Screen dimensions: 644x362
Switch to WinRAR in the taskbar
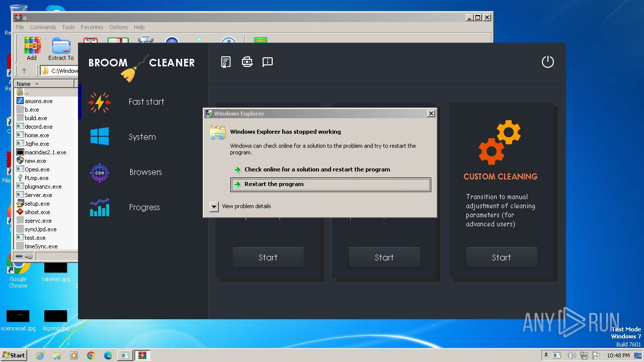coord(142,355)
